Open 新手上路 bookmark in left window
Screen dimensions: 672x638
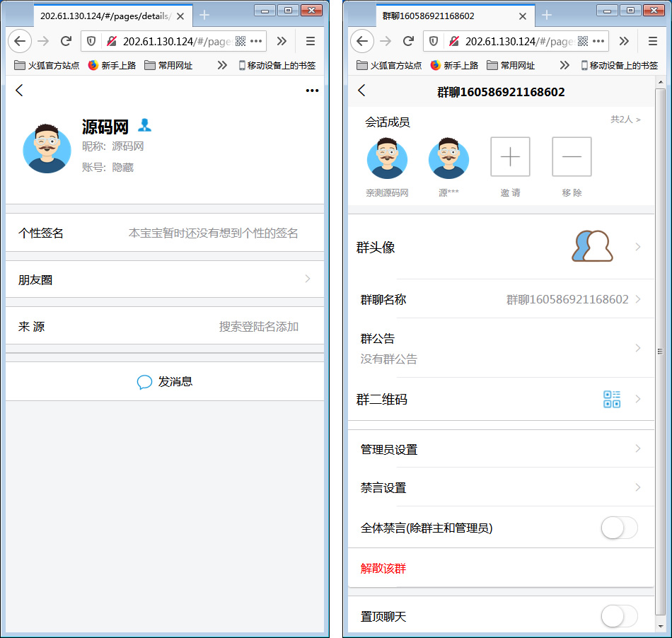click(112, 65)
